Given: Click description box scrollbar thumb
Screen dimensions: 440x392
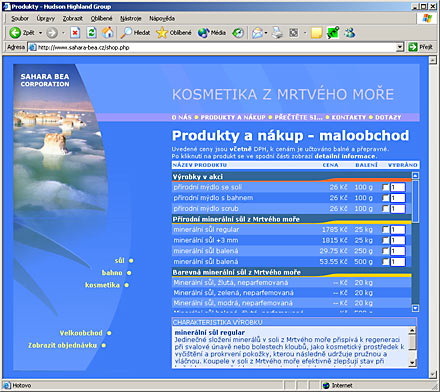Looking at the screenshot, I should click(x=412, y=342).
